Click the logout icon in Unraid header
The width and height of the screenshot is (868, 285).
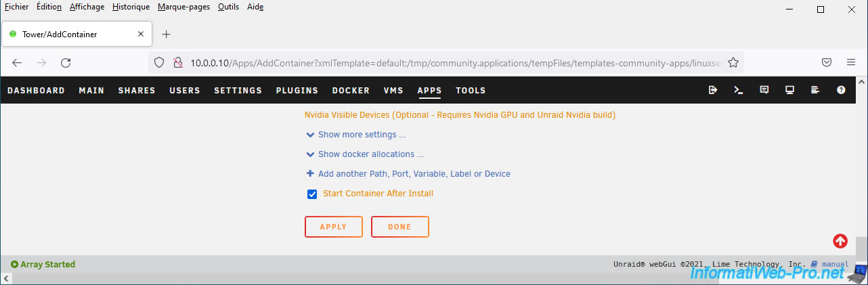(x=713, y=90)
